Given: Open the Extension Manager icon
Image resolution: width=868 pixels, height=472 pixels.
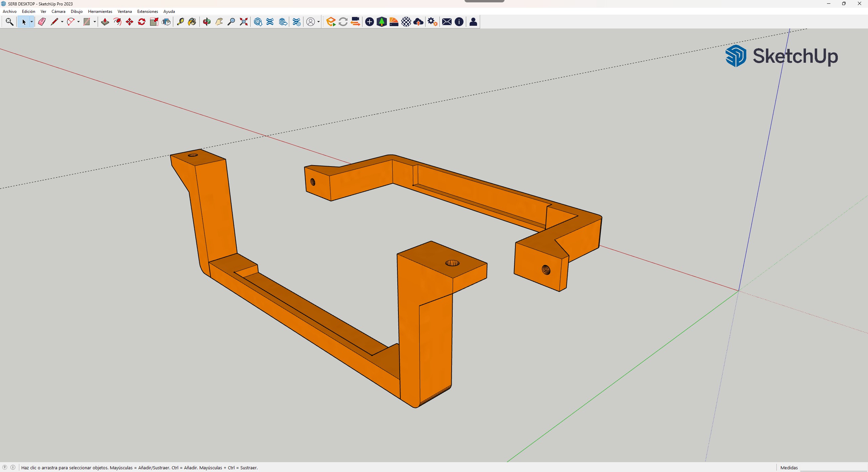Looking at the screenshot, I should click(297, 22).
